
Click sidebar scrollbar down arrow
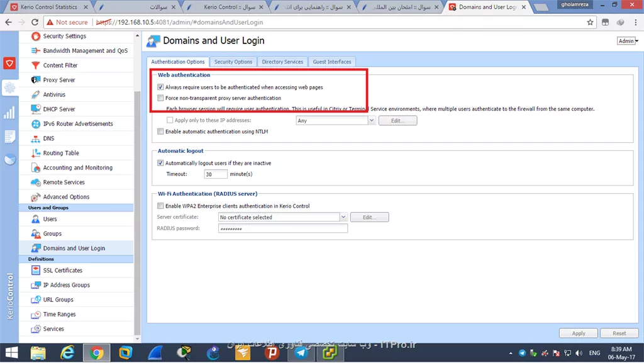pyautogui.click(x=137, y=339)
